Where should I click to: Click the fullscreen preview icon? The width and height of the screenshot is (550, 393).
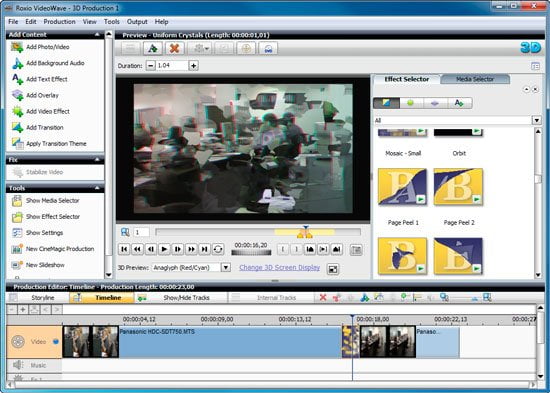pos(333,269)
